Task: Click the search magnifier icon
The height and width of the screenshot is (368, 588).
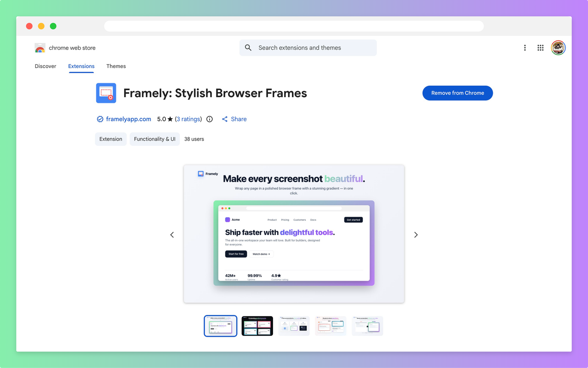Action: (248, 48)
